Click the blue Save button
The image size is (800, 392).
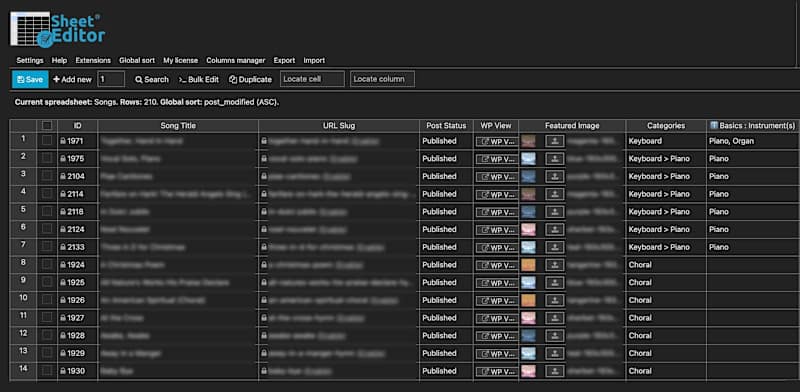coord(30,80)
